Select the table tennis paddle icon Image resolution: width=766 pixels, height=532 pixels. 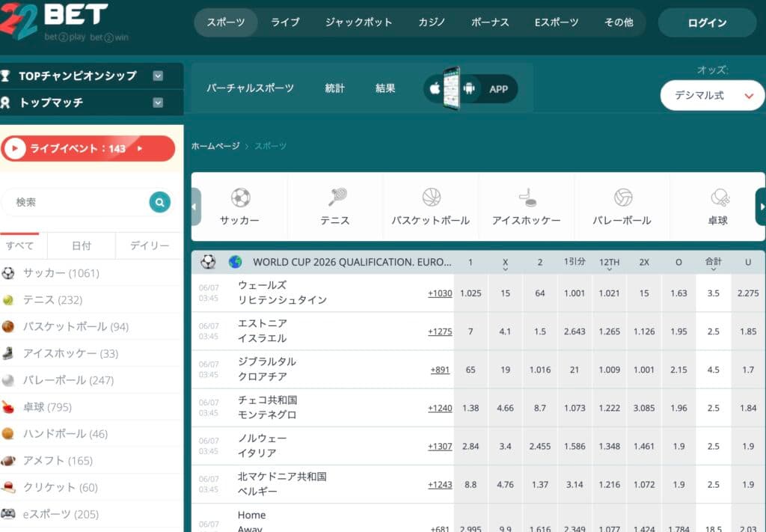(719, 198)
